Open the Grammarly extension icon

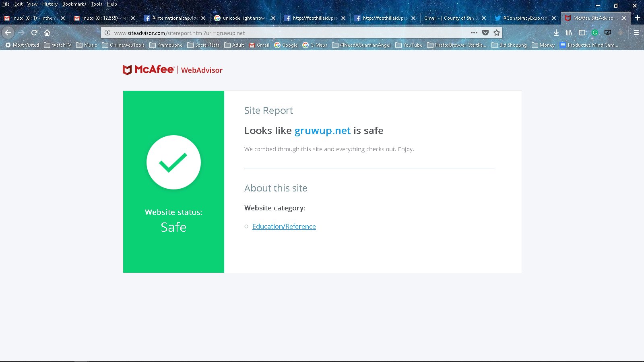coord(595,33)
